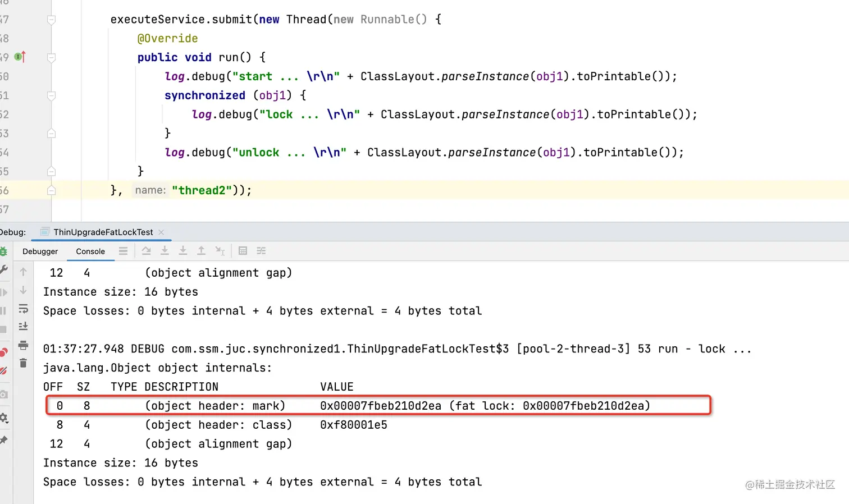
Task: Toggle scroll to end of console
Action: [x=23, y=326]
